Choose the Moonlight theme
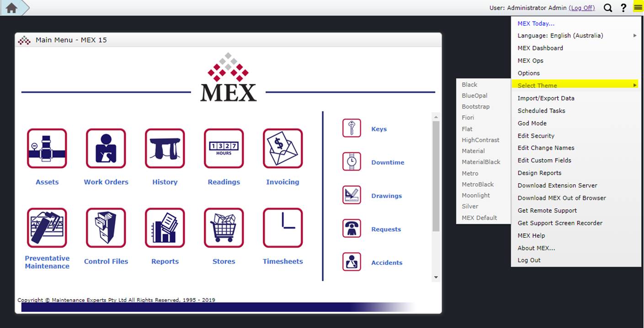The height and width of the screenshot is (328, 644). (484, 195)
